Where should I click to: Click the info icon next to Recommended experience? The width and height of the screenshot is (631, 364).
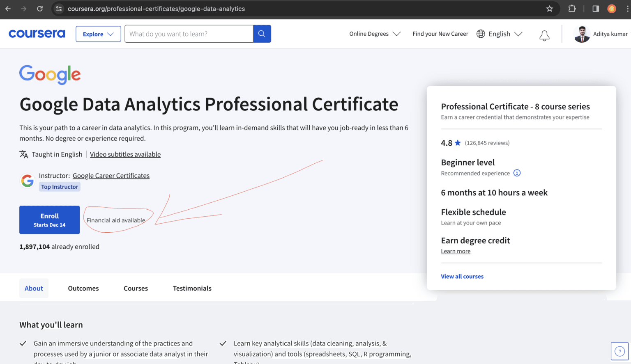(x=517, y=173)
